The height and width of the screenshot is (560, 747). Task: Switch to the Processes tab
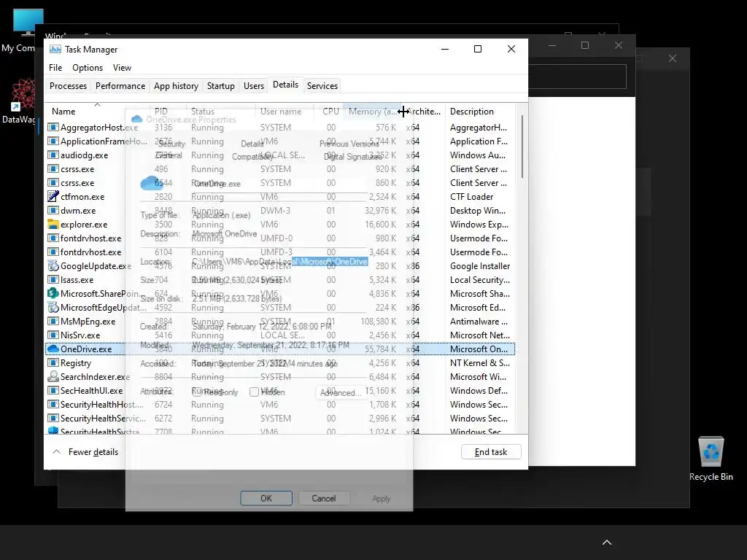68,86
